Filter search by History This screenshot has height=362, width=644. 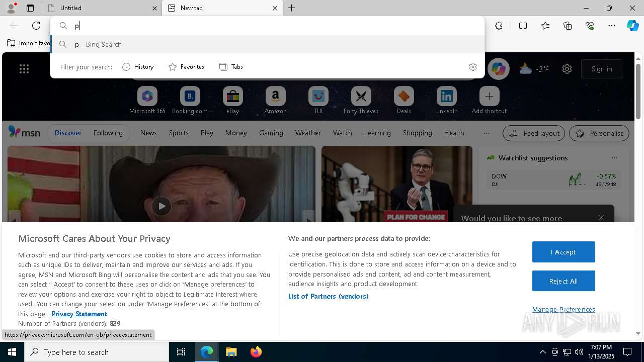[x=138, y=67]
